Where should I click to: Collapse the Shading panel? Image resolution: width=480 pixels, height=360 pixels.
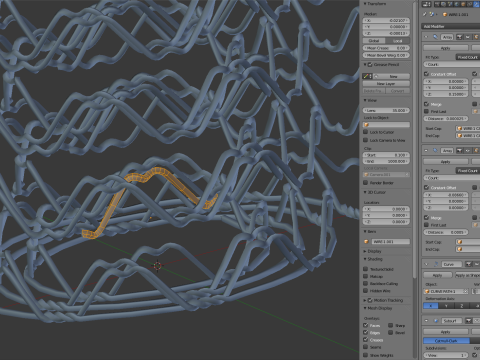(365, 259)
